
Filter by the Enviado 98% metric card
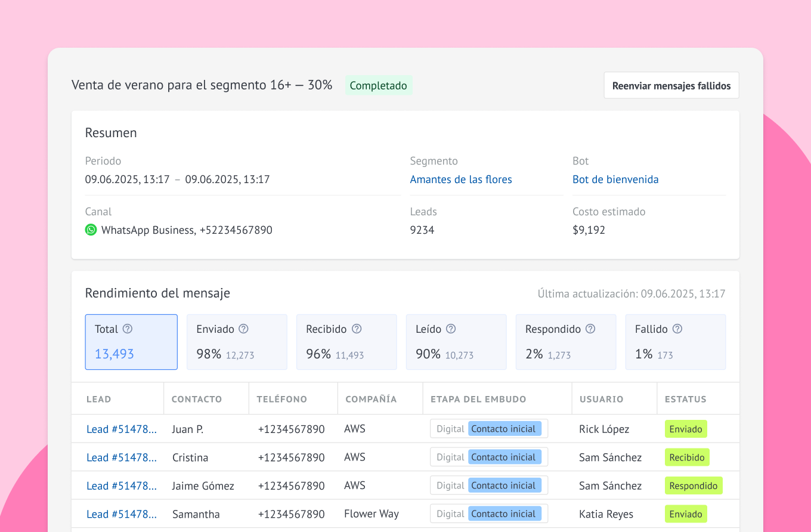pyautogui.click(x=237, y=342)
